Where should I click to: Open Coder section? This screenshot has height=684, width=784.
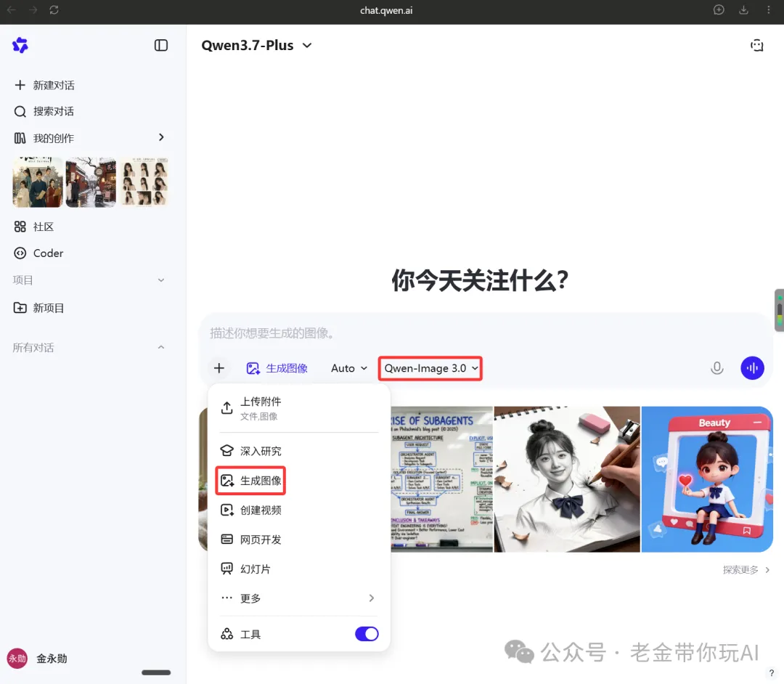point(38,253)
